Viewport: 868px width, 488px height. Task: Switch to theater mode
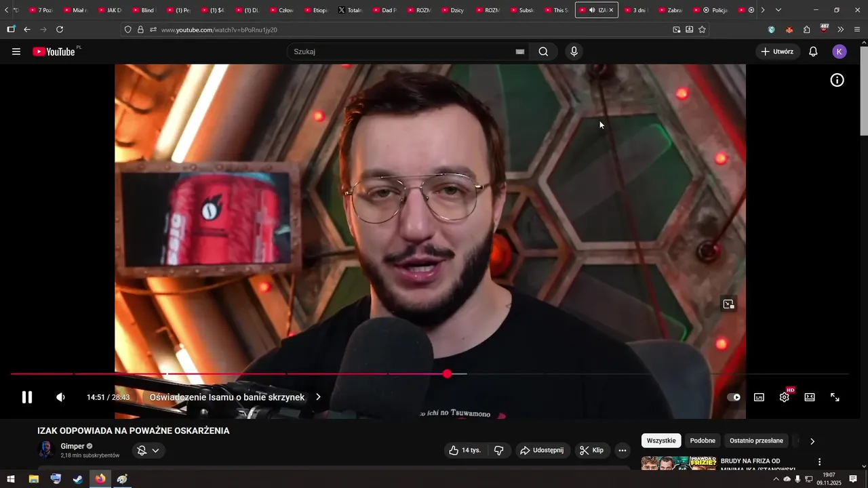[x=810, y=397]
